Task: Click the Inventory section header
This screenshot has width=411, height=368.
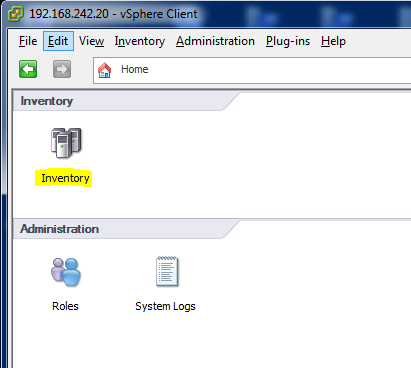Action: pyautogui.click(x=47, y=101)
